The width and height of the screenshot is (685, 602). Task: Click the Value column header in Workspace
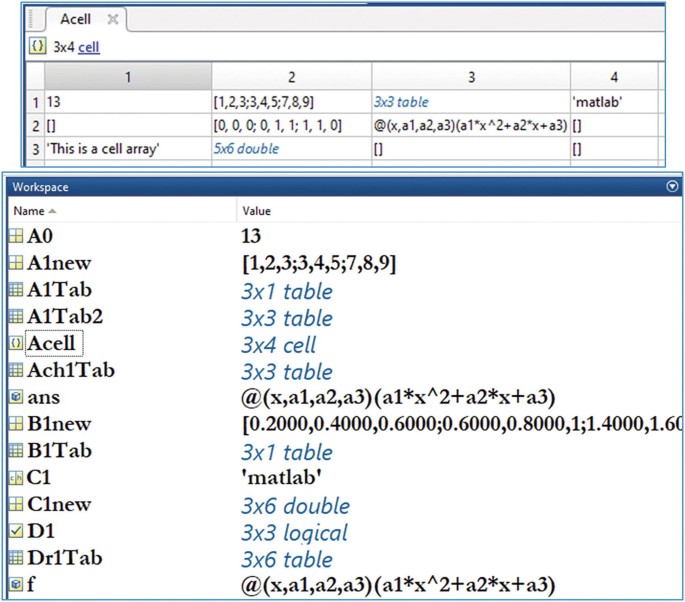coord(258,211)
